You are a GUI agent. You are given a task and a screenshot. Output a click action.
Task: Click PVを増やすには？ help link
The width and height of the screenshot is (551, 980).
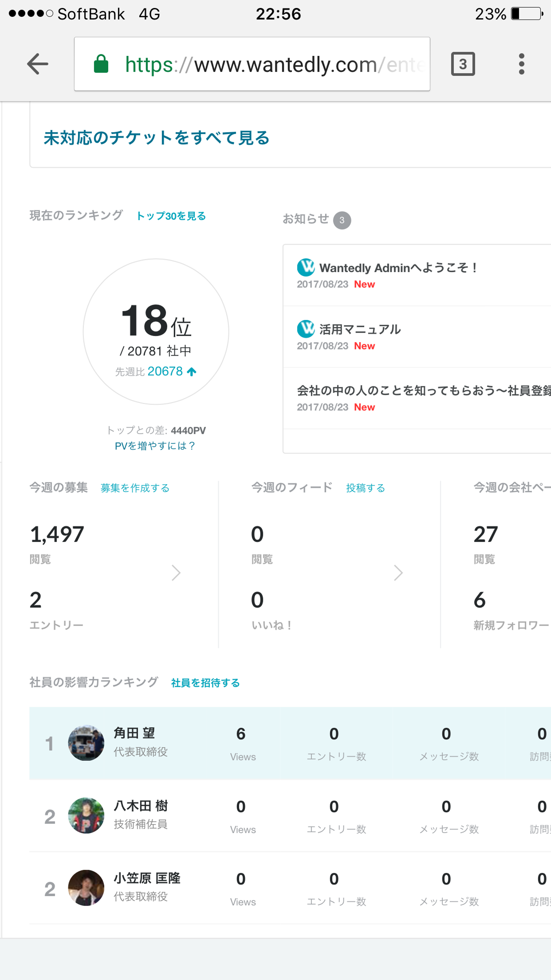155,446
